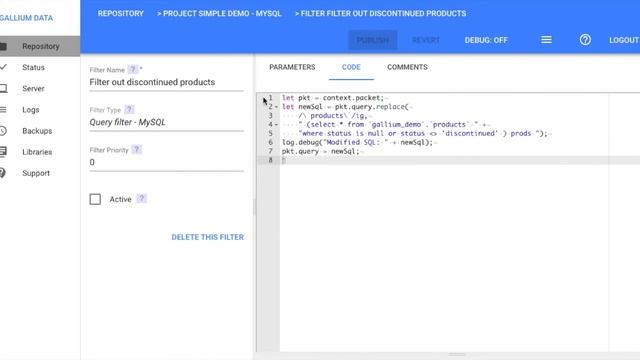Click the Logs list icon in sidebar
The width and height of the screenshot is (640, 360).
pos(3,109)
